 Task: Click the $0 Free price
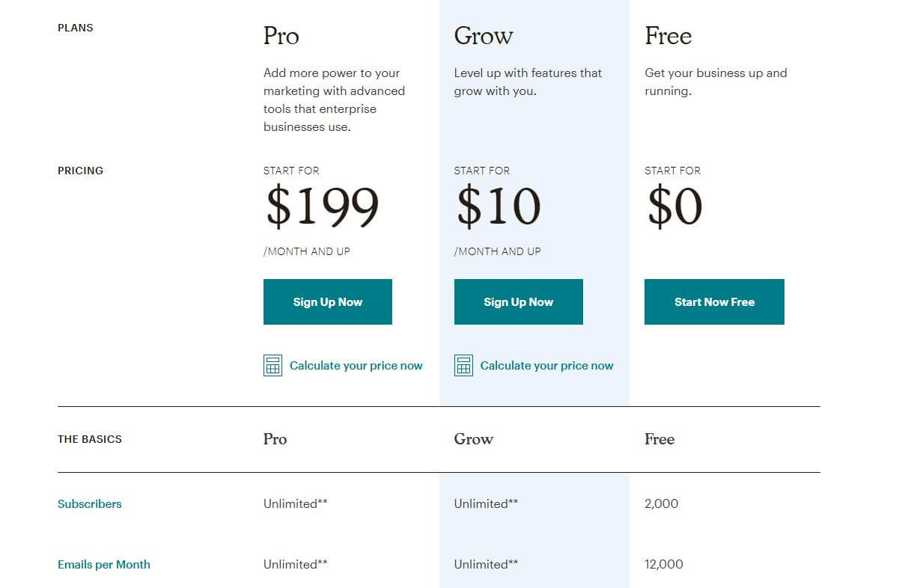tap(672, 207)
